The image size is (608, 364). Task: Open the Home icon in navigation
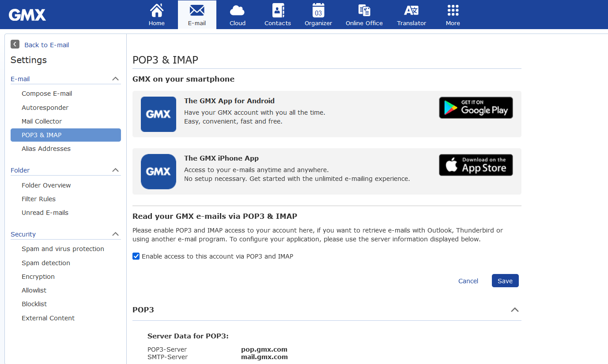click(157, 10)
